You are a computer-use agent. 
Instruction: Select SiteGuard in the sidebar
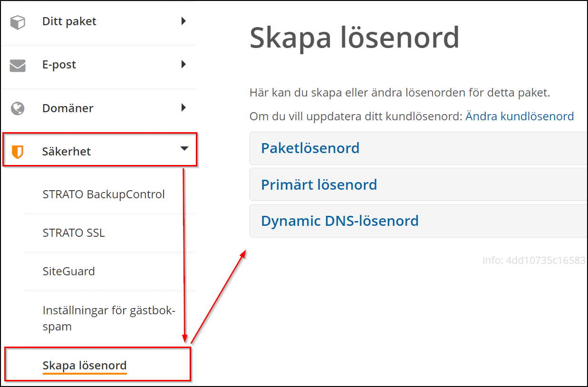(x=69, y=271)
